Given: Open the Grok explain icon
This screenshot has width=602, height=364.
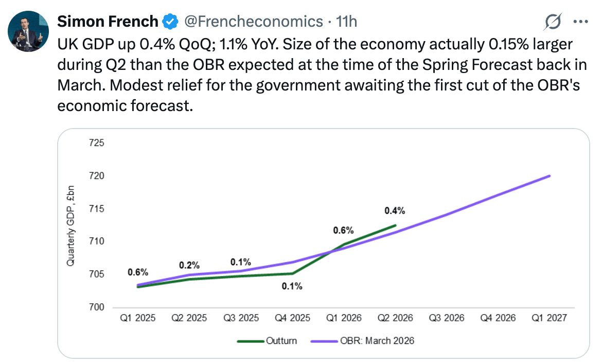Looking at the screenshot, I should [x=553, y=22].
